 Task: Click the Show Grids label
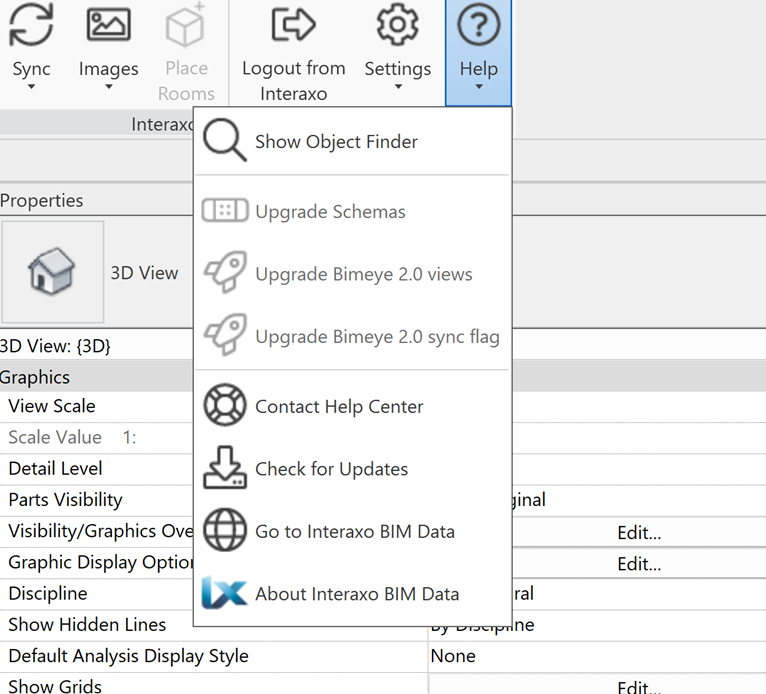click(55, 686)
